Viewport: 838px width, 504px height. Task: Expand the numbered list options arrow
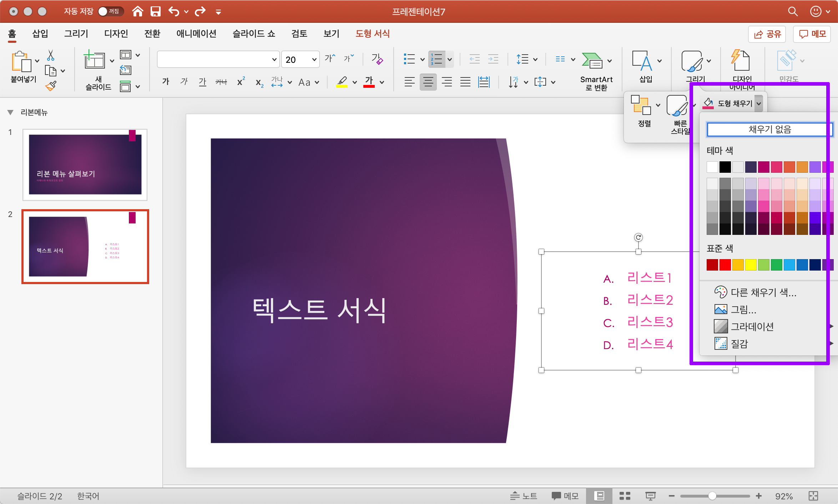(450, 59)
